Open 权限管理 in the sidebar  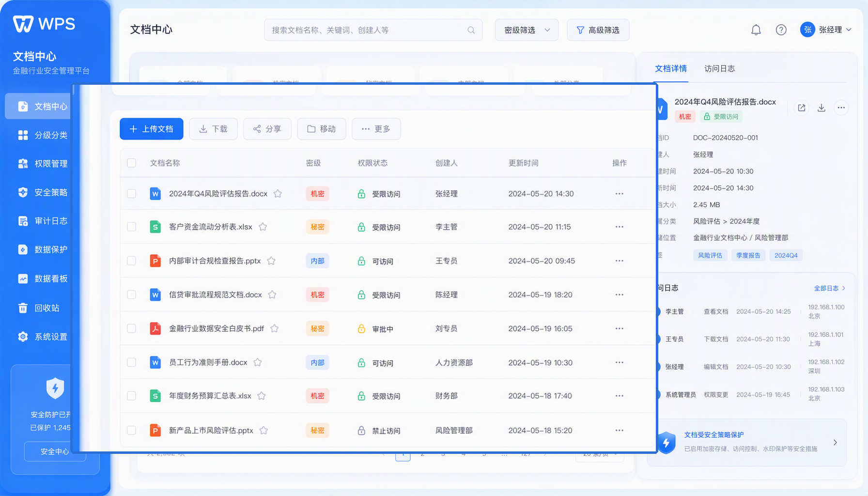tap(43, 164)
